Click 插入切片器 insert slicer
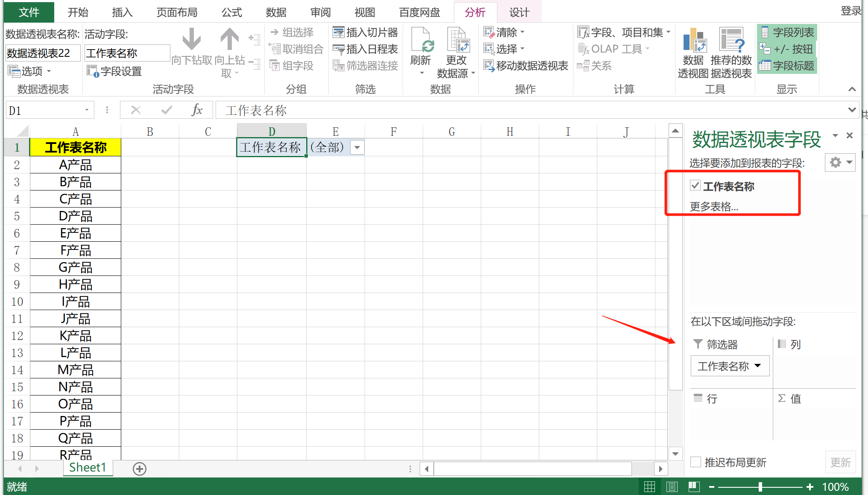This screenshot has width=868, height=495. [x=365, y=32]
